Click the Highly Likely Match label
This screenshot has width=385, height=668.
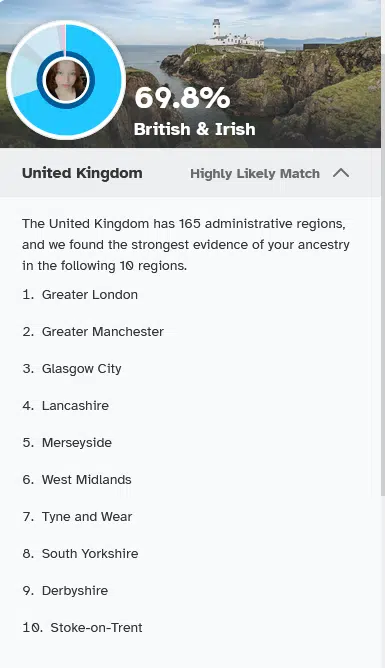[255, 173]
